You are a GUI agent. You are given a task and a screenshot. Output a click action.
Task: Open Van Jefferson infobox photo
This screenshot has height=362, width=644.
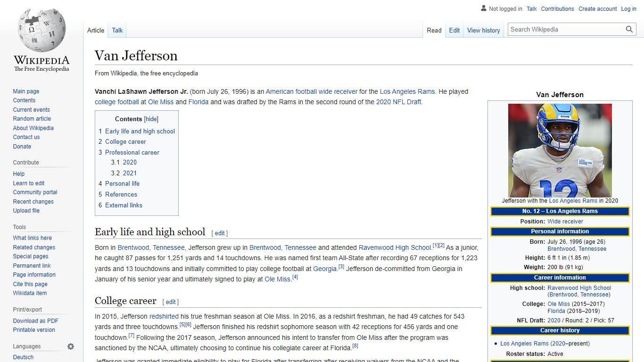pyautogui.click(x=560, y=150)
